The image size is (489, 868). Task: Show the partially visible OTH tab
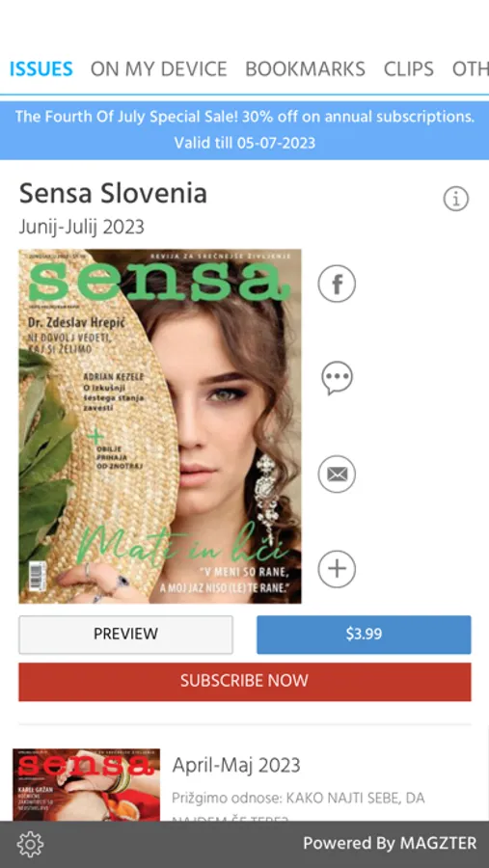coord(471,69)
